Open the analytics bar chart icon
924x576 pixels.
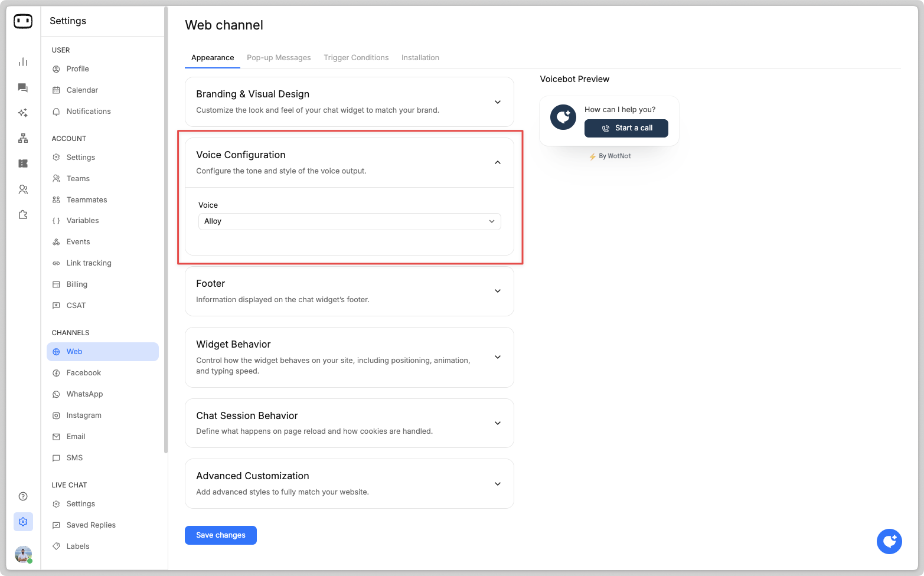pyautogui.click(x=23, y=62)
